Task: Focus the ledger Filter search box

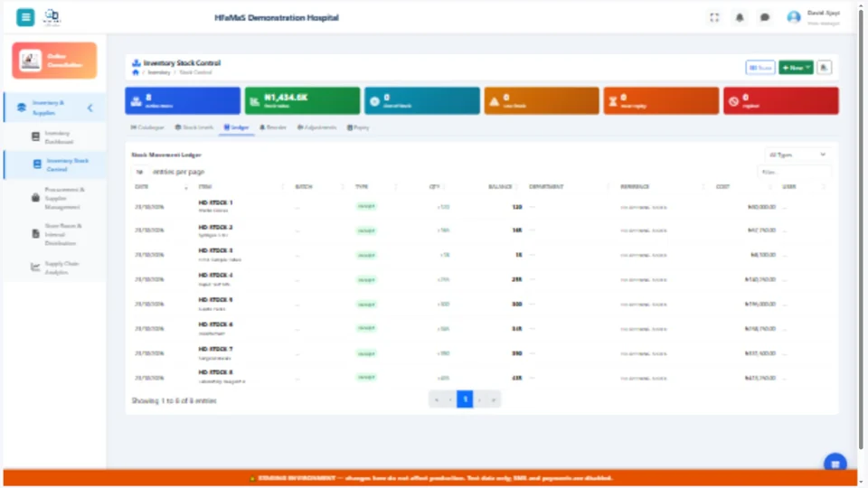Action: [x=794, y=172]
